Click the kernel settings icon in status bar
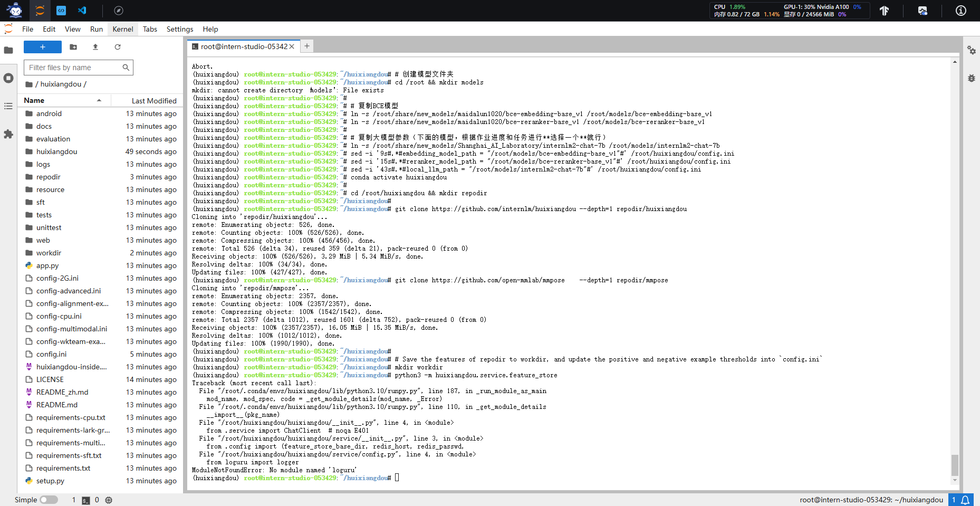This screenshot has width=980, height=506. (x=109, y=500)
